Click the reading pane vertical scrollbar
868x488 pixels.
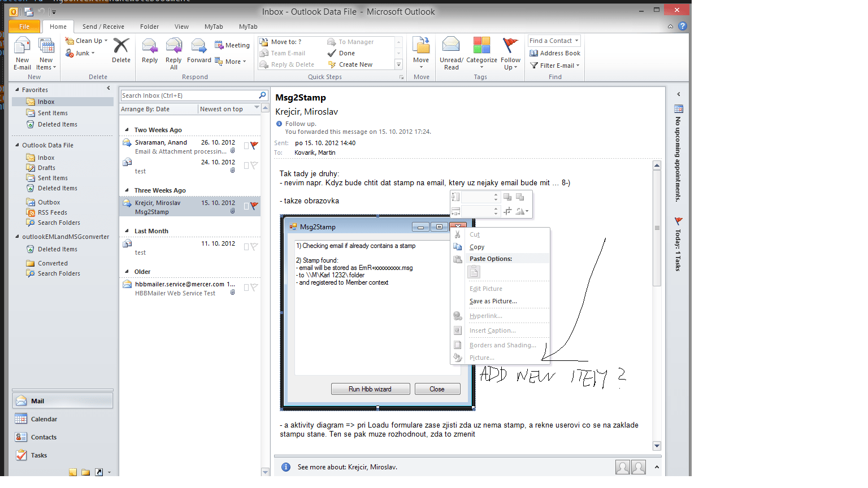(657, 228)
